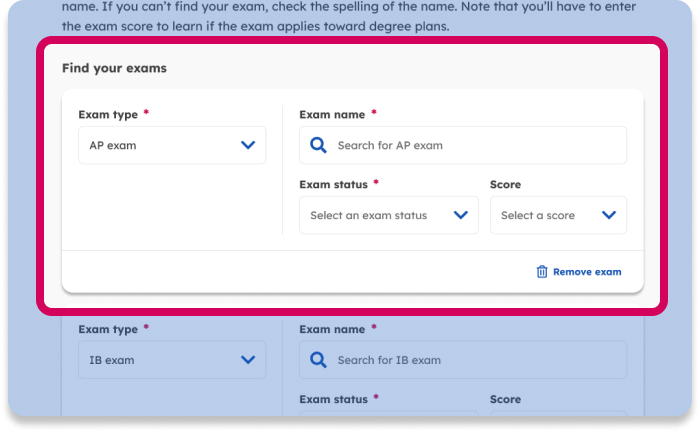Click the chevron arrow in AP exam dropdown
The width and height of the screenshot is (700, 432).
click(x=248, y=145)
